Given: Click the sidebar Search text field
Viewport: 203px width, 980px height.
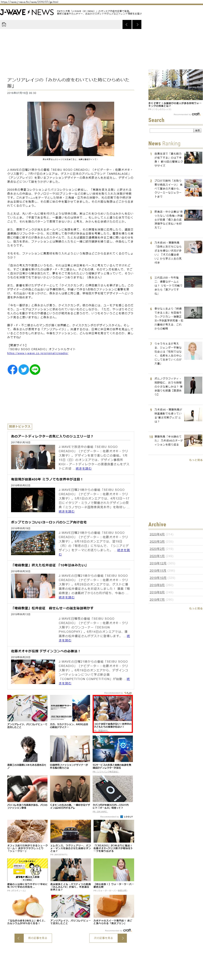Looking at the screenshot, I should click(171, 130).
